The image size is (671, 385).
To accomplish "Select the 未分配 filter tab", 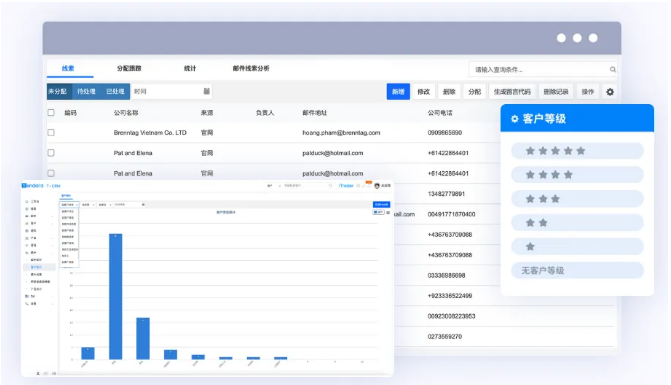I will tap(58, 92).
